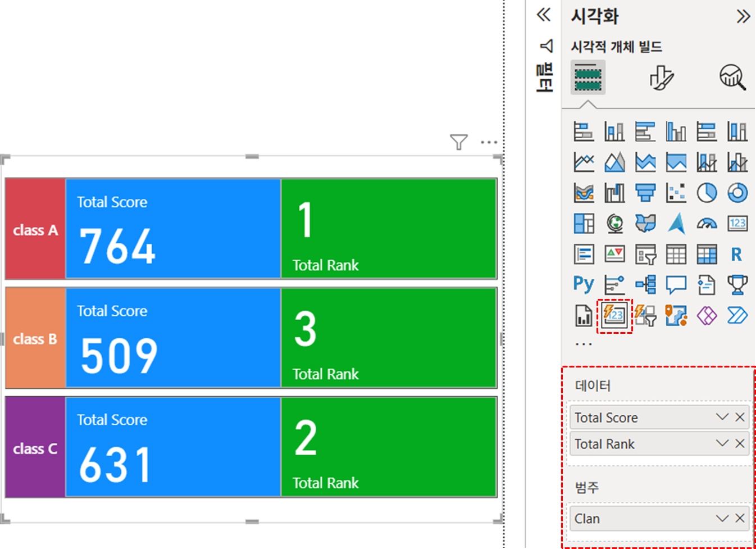
Task: Click the filter icon above the visual
Action: coord(458,142)
